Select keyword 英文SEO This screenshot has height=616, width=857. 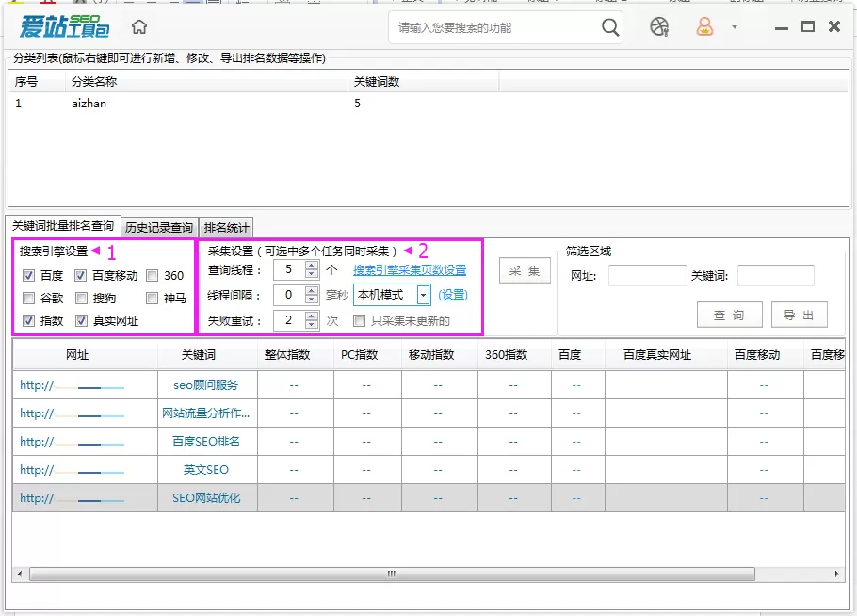click(206, 470)
